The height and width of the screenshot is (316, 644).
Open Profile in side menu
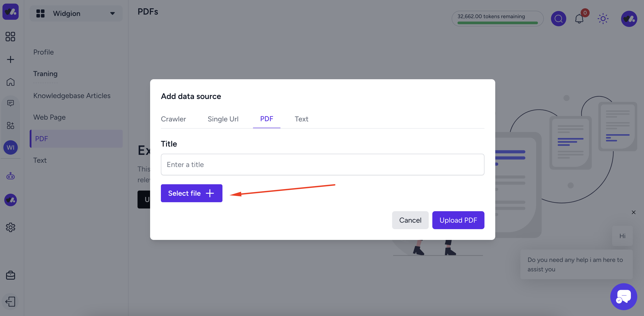point(44,52)
